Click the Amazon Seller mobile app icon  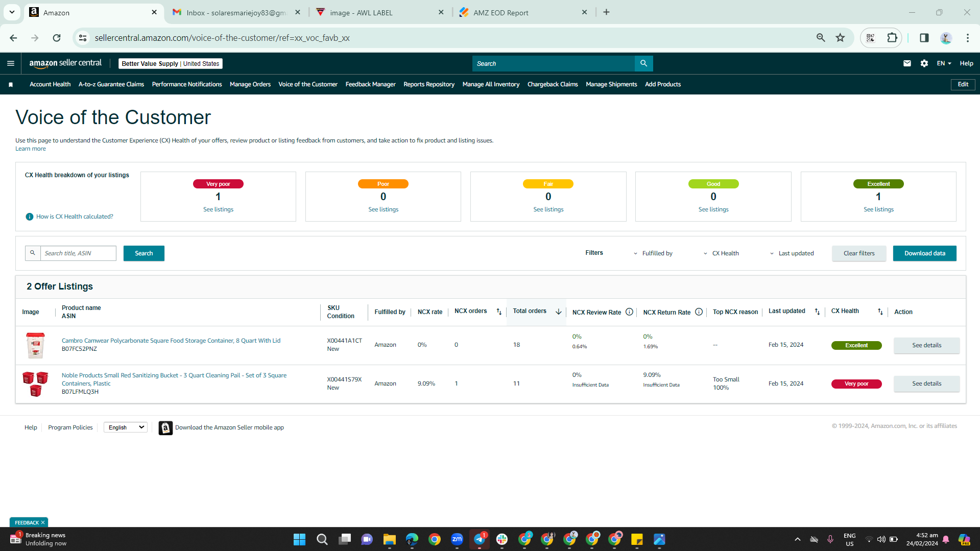[165, 428]
